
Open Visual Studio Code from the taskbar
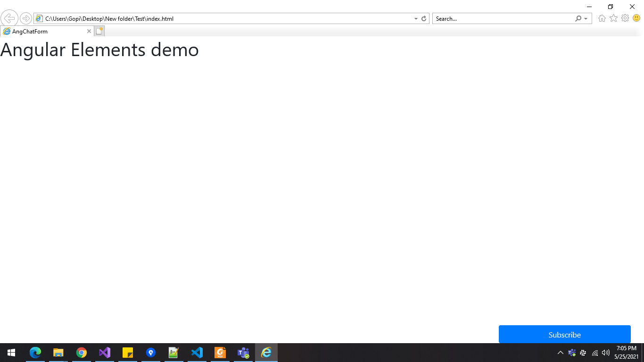click(197, 352)
